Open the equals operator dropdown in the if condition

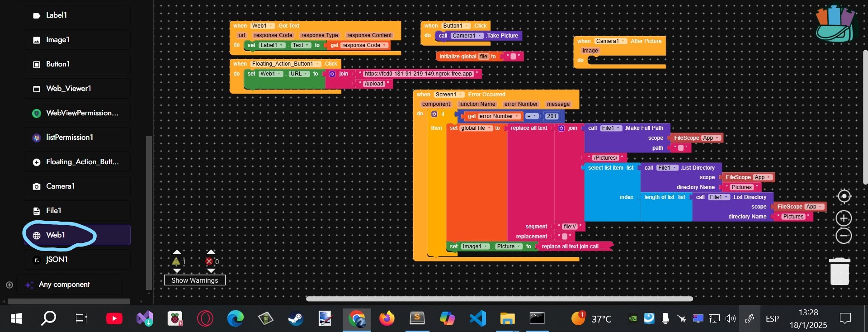point(532,116)
